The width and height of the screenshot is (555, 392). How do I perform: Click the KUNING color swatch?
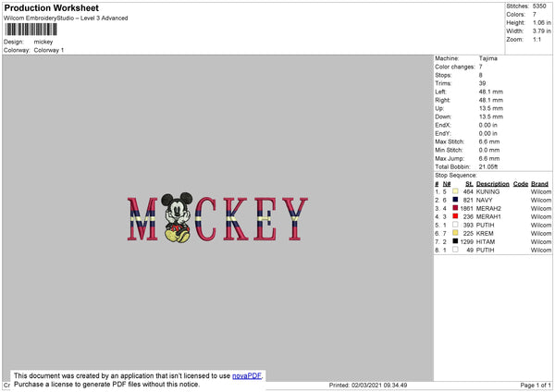(455, 191)
